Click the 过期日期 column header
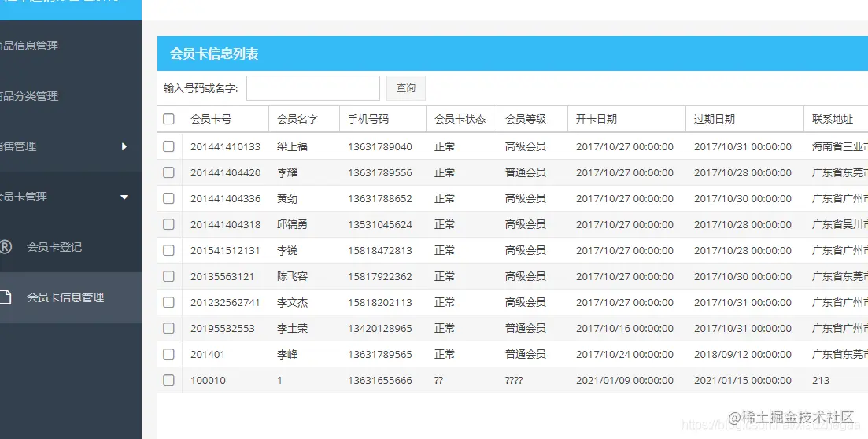This screenshot has width=868, height=439. point(714,119)
